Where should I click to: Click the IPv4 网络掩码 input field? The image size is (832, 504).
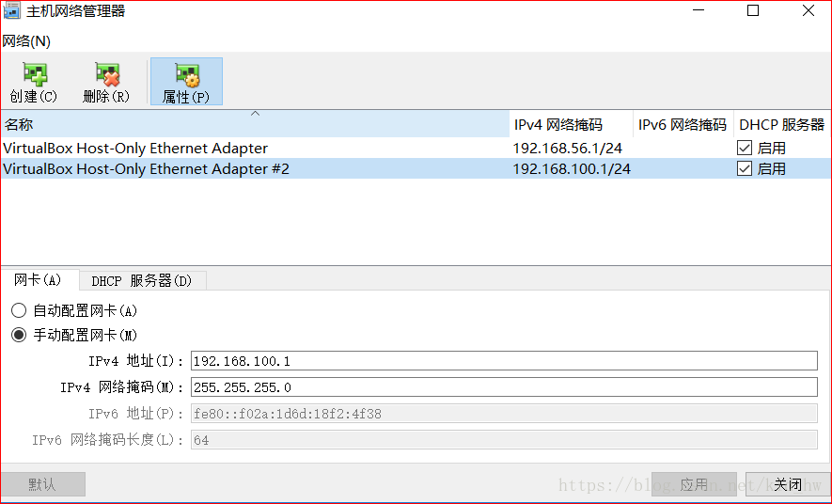click(x=504, y=387)
